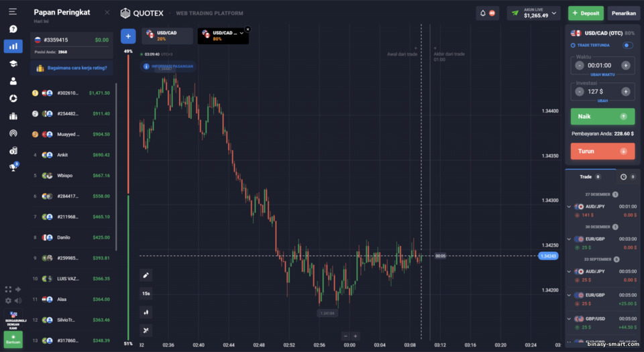Switch to USD/CAD 20% tab
This screenshot has height=352, width=644.
point(167,36)
